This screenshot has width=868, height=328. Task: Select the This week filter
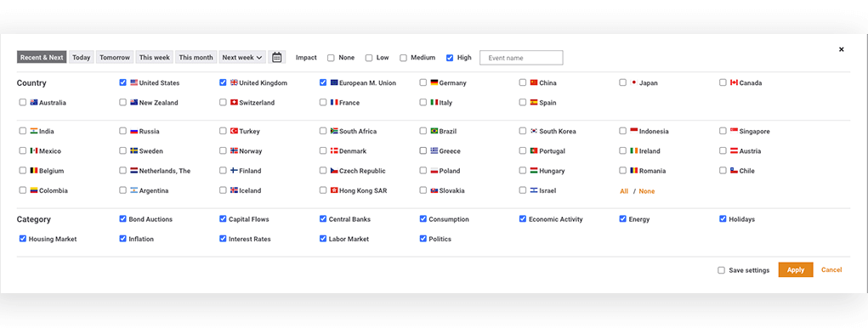pyautogui.click(x=155, y=57)
